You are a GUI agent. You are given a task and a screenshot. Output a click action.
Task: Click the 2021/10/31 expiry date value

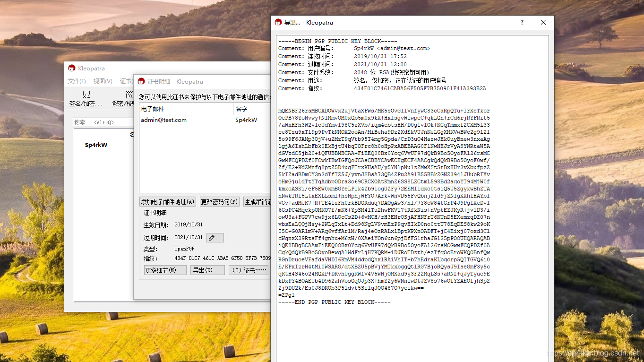tap(189, 238)
